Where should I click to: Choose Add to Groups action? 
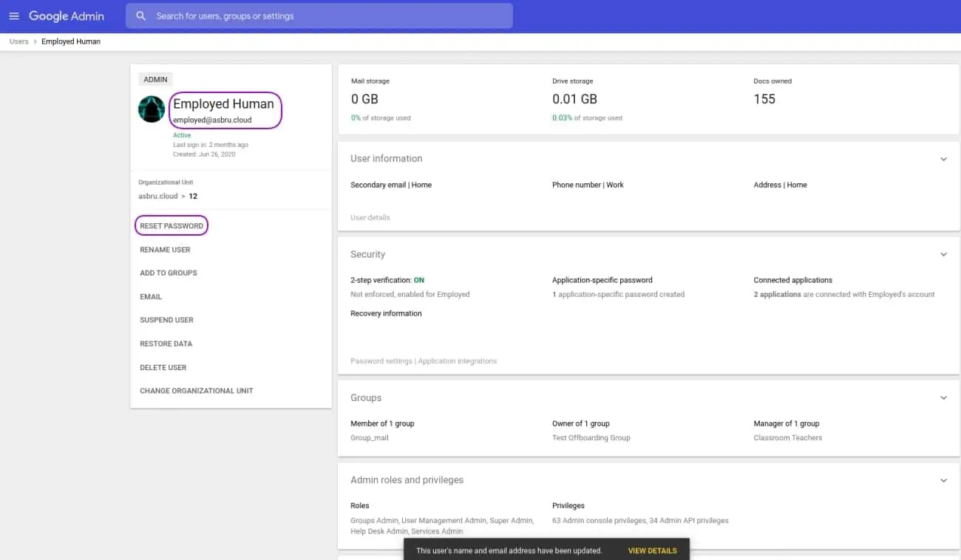pyautogui.click(x=169, y=273)
